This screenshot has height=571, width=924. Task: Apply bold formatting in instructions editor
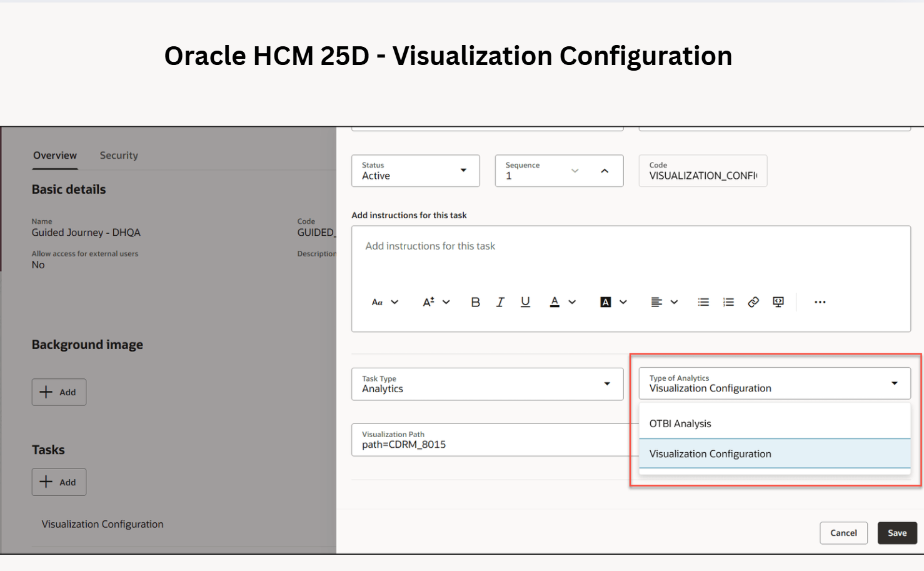pos(475,302)
